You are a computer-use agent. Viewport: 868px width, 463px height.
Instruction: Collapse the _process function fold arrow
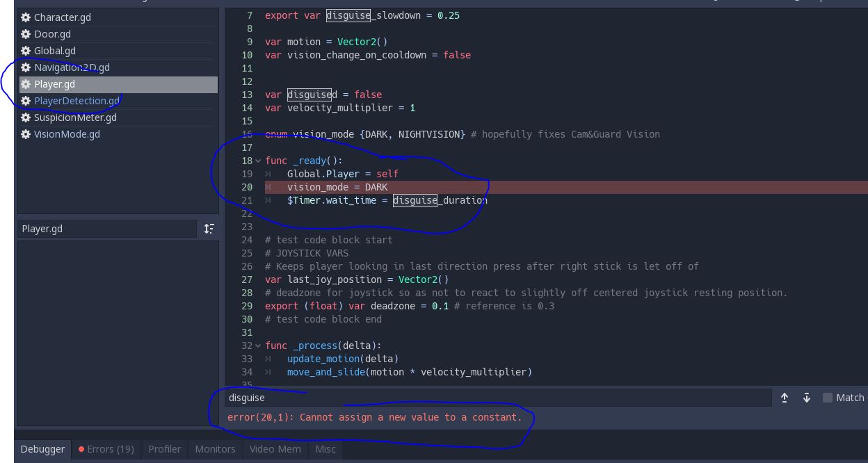click(259, 346)
